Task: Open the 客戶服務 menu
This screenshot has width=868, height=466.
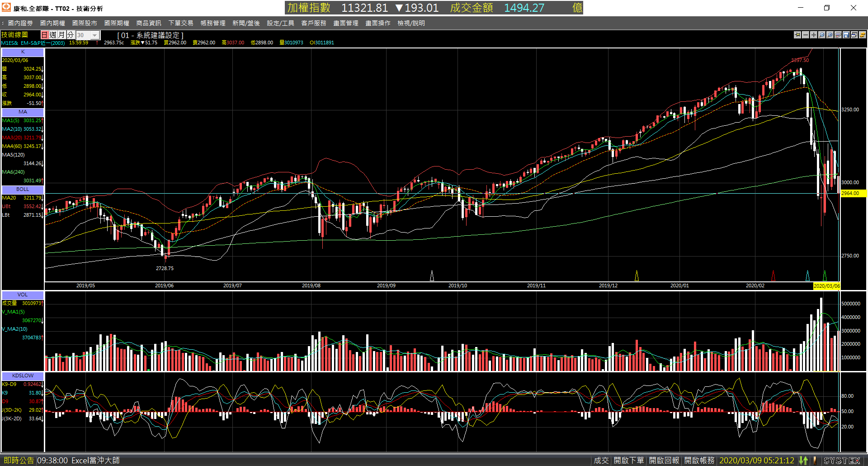Action: [x=314, y=23]
